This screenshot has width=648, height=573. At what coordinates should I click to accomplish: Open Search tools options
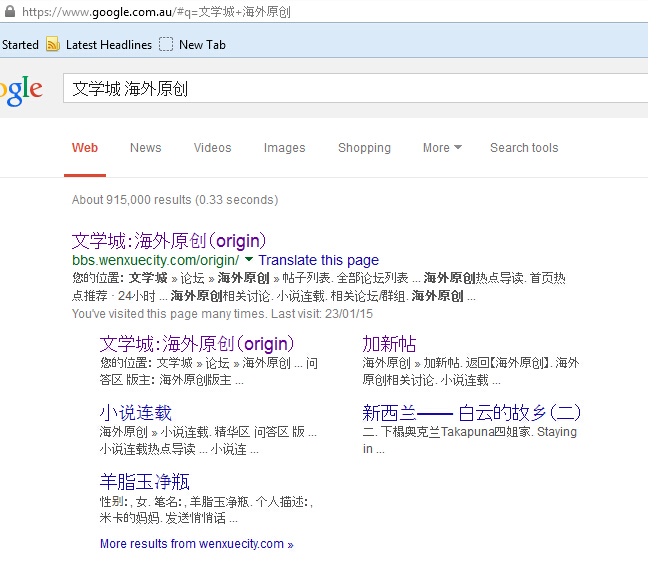524,147
